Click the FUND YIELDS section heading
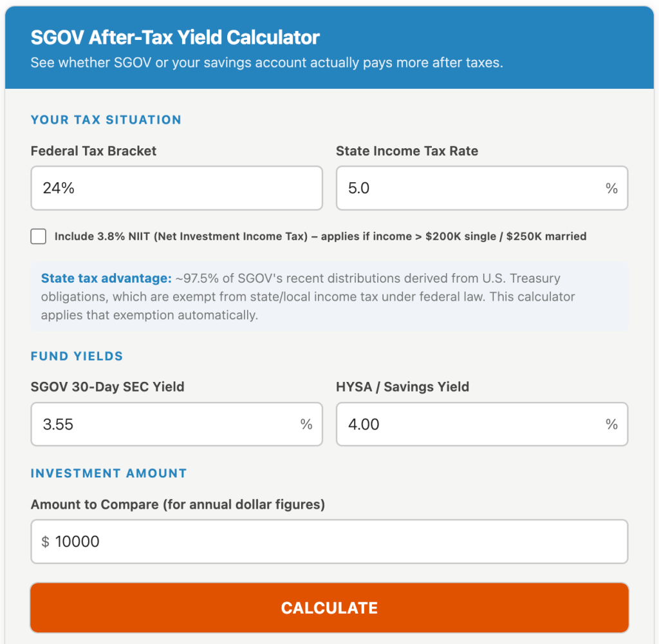Screen dimensions: 659x644 pos(77,356)
